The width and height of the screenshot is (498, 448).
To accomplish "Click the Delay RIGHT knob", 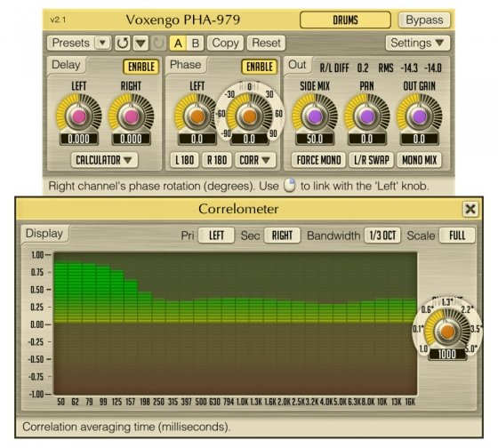I will click(x=132, y=116).
